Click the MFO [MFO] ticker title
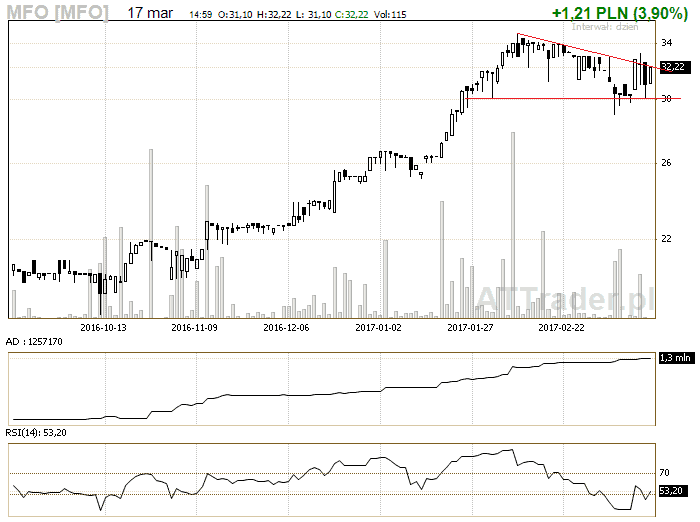Screen dimensions: 700x522 tap(59, 13)
